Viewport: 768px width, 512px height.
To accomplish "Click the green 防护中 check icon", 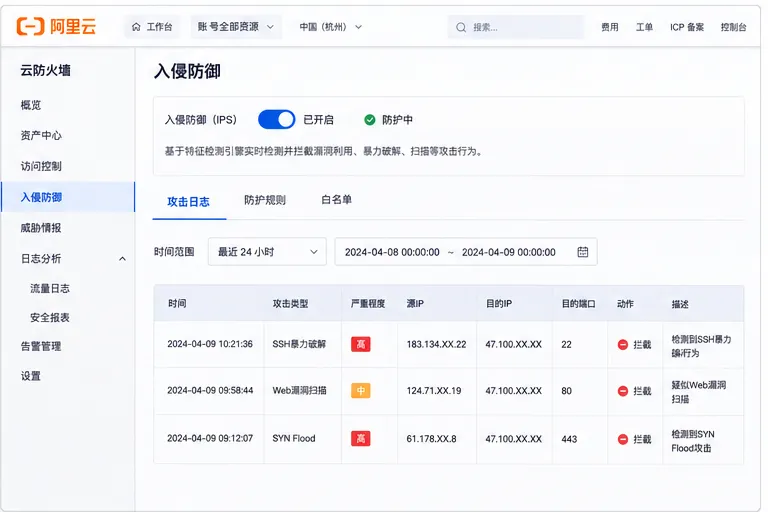I will 370,120.
